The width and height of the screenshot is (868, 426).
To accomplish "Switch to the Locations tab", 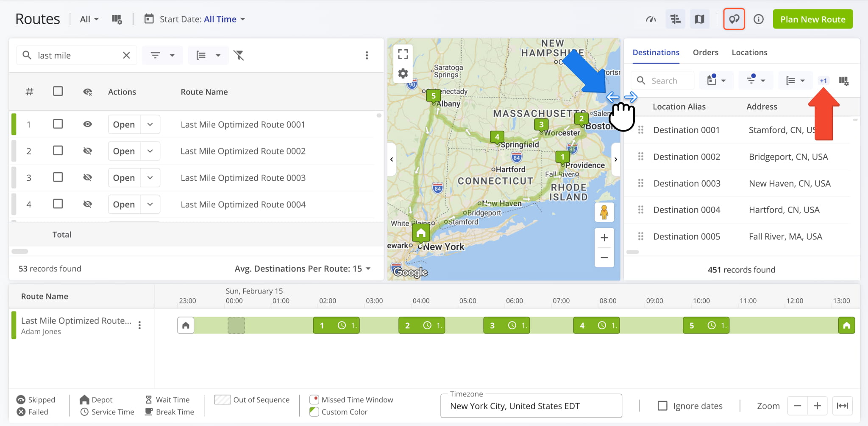I will pos(749,52).
